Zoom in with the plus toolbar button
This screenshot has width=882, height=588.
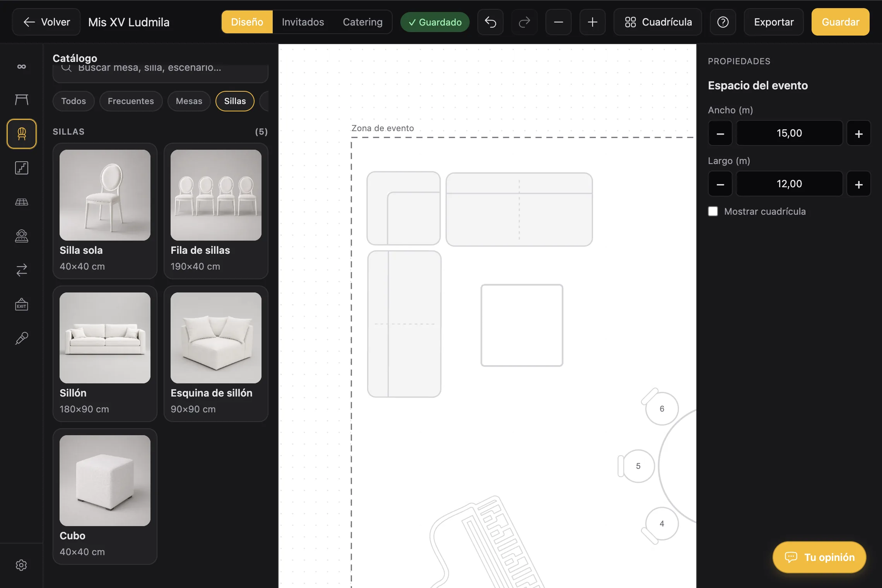(x=593, y=22)
